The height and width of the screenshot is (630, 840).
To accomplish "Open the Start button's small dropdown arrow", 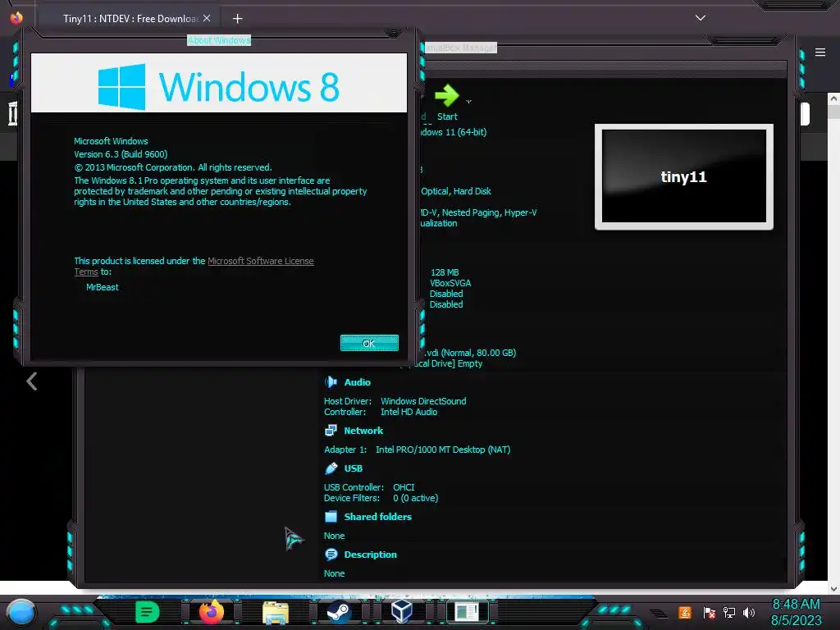I will click(x=468, y=100).
